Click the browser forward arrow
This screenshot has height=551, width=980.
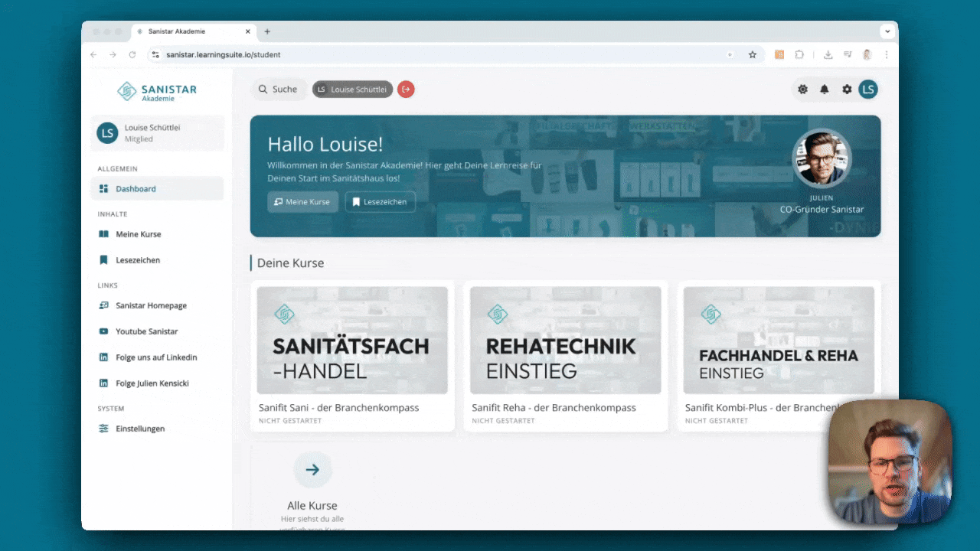(x=113, y=55)
